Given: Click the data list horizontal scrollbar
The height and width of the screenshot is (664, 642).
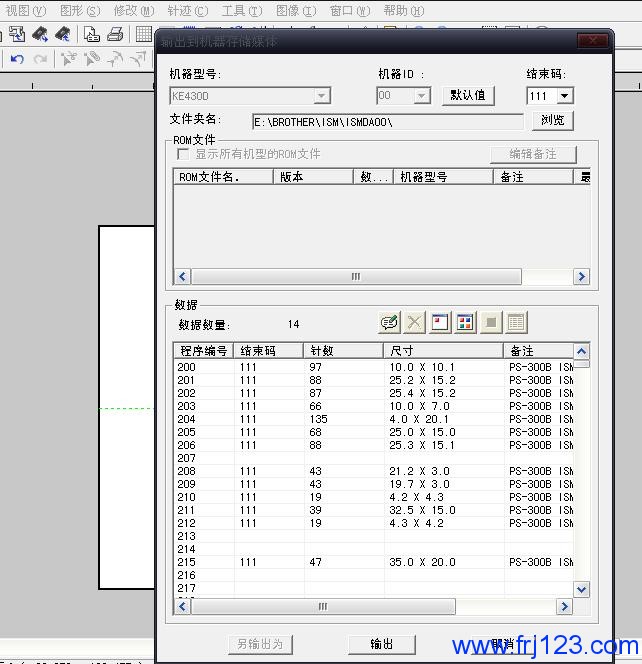Looking at the screenshot, I should pos(322,606).
